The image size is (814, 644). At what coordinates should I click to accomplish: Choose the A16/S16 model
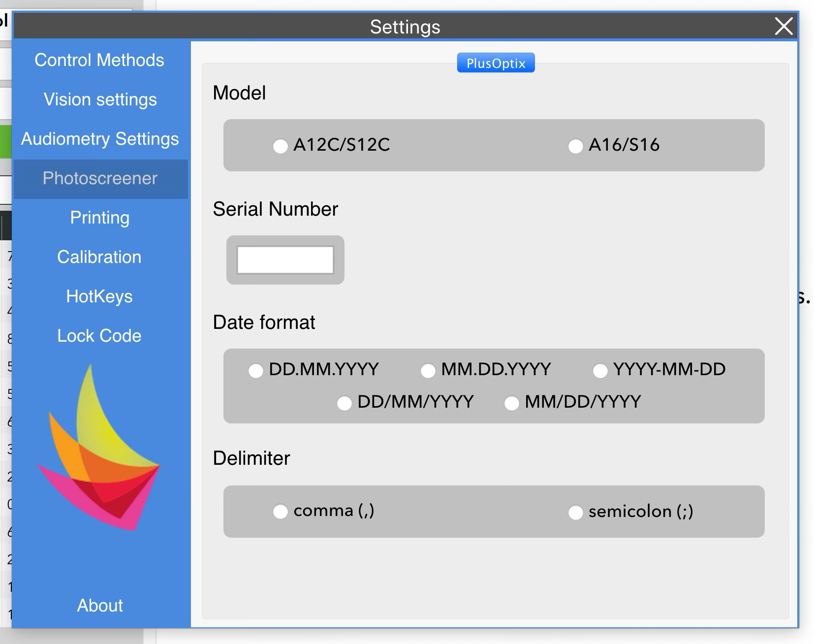(575, 146)
